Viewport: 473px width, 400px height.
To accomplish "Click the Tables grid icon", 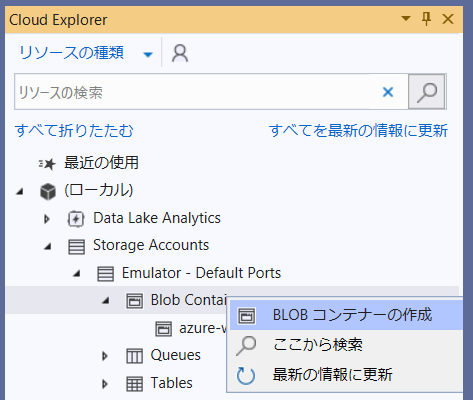I will pos(134,384).
